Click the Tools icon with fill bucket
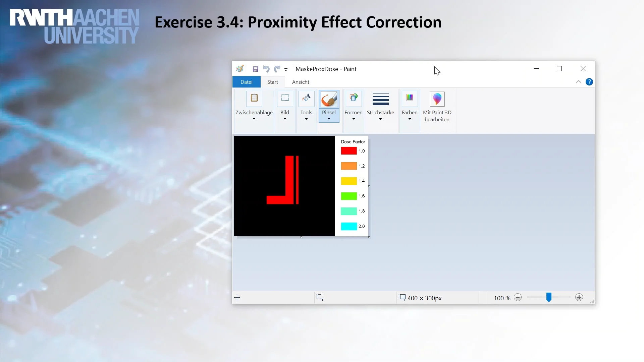 [x=306, y=98]
